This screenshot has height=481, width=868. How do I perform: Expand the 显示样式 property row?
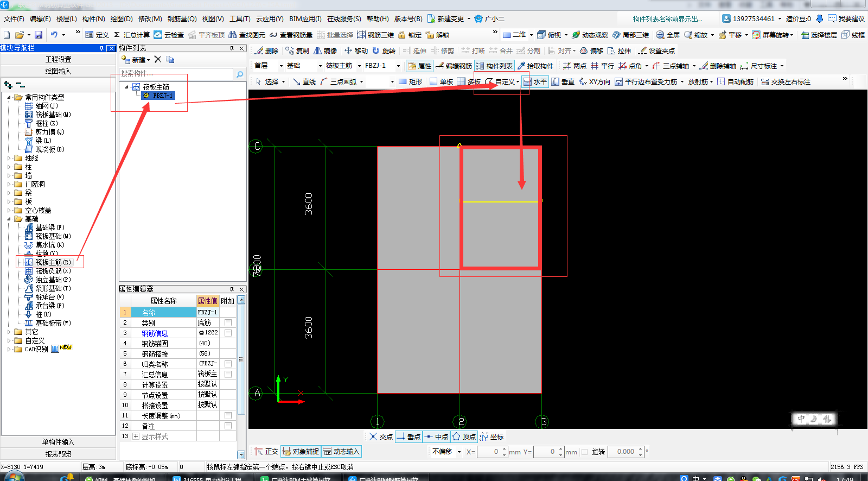click(x=136, y=436)
